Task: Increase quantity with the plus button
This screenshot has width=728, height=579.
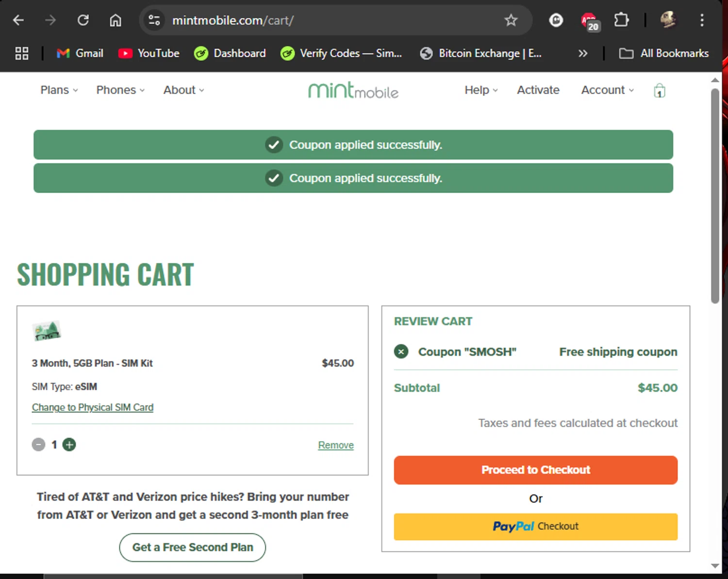Action: (x=69, y=445)
